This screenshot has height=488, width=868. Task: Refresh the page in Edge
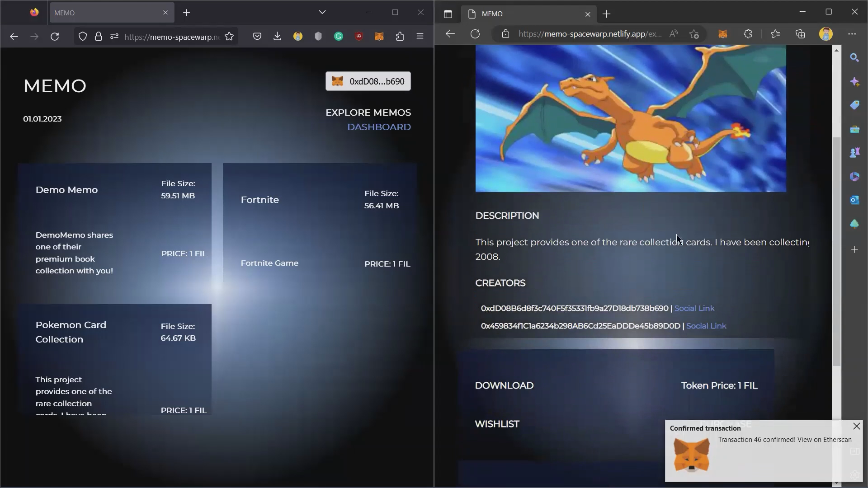coord(475,34)
